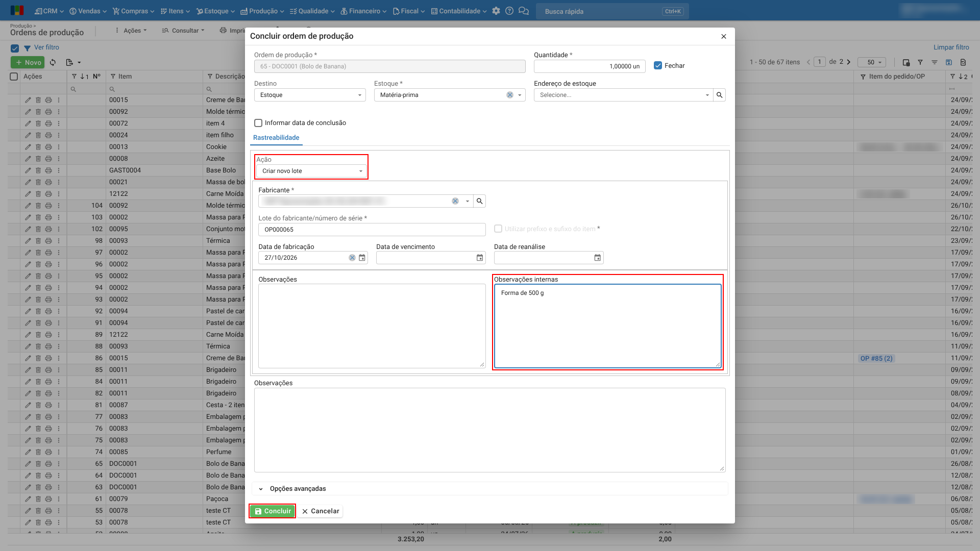Click the Cancelar button
Image resolution: width=980 pixels, height=551 pixels.
coord(320,511)
